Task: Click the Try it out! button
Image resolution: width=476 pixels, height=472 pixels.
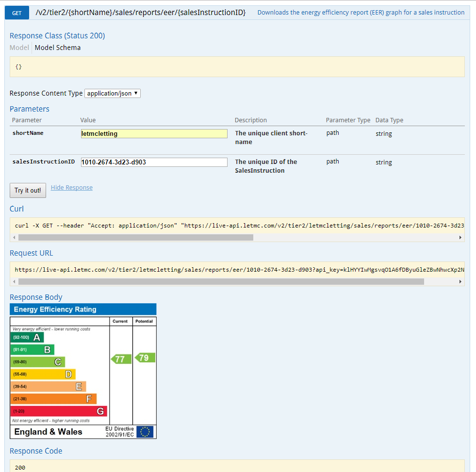Action: click(28, 190)
